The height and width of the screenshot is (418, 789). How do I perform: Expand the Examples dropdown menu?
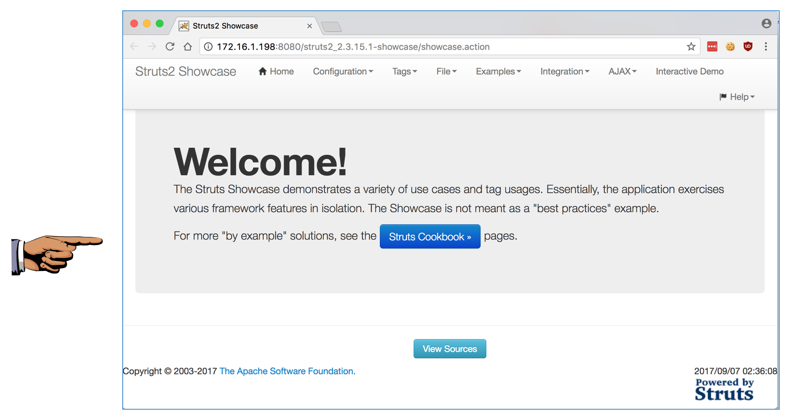[x=499, y=71]
